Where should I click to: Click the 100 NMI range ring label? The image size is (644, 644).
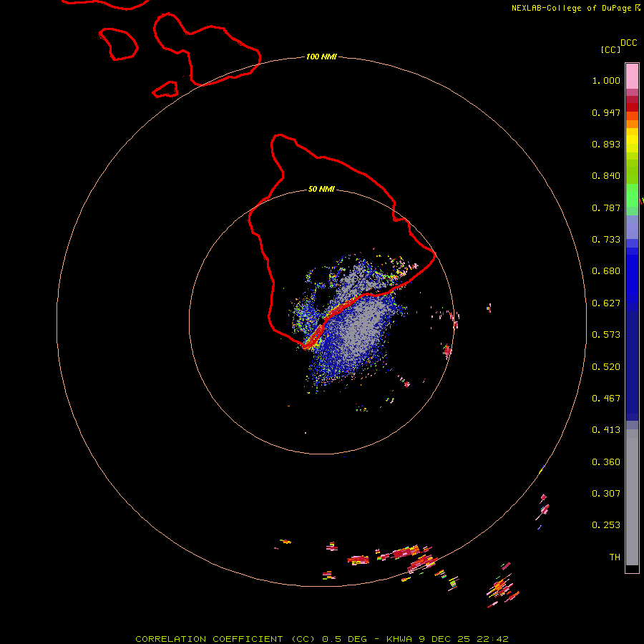tap(321, 57)
